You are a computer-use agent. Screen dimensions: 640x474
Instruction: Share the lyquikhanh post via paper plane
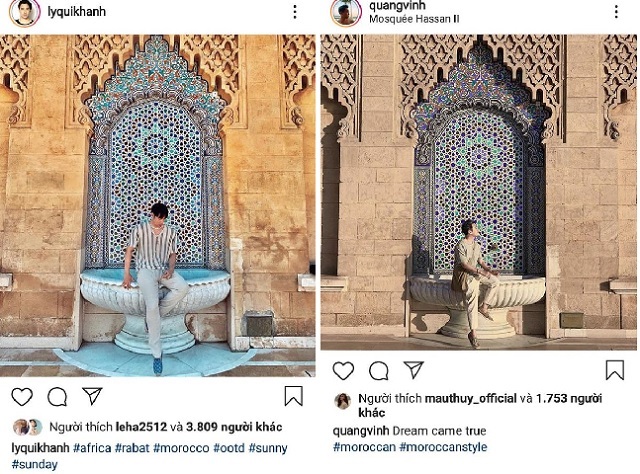click(92, 396)
